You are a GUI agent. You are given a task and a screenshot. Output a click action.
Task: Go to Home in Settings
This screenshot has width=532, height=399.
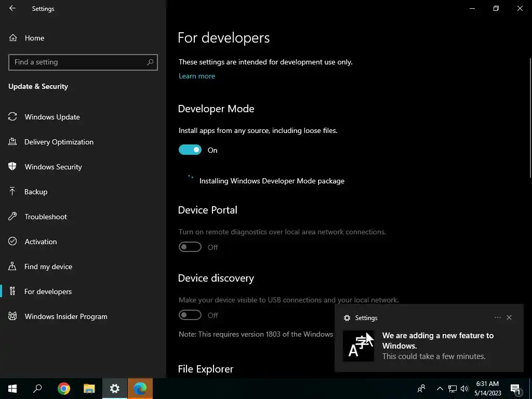click(x=83, y=37)
